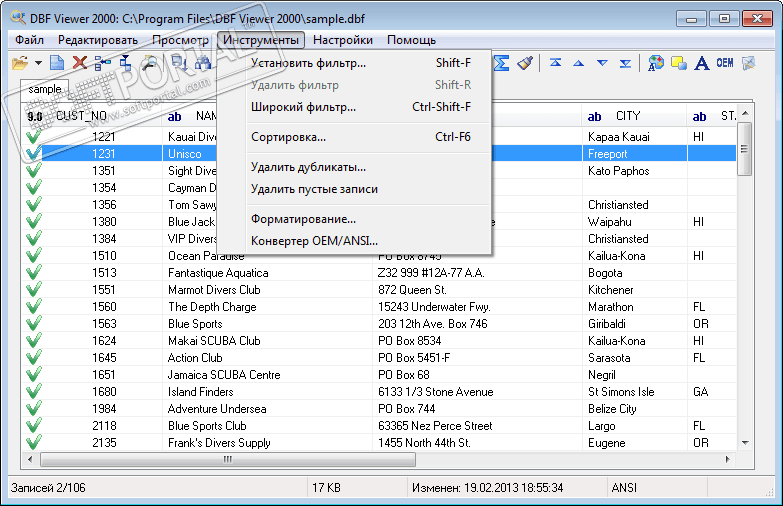Viewport: 783px width, 506px height.
Task: Select the 'Jamaica SCUBA Centre' name cell
Action: 268,375
